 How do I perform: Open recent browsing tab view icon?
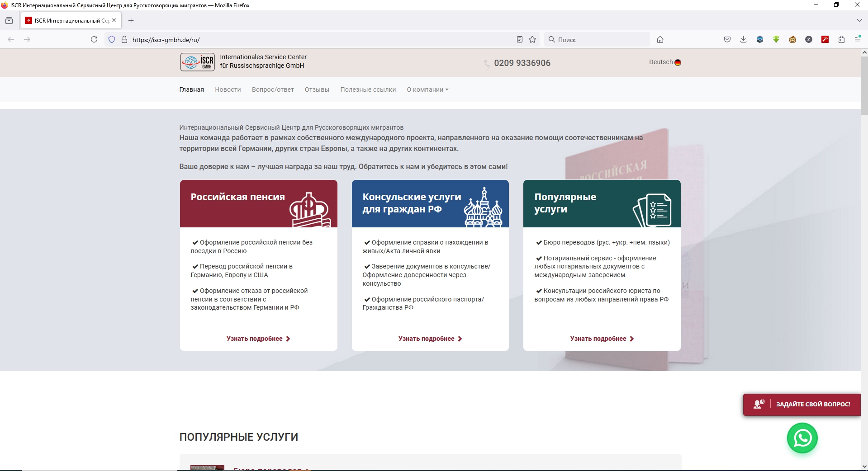(9, 20)
